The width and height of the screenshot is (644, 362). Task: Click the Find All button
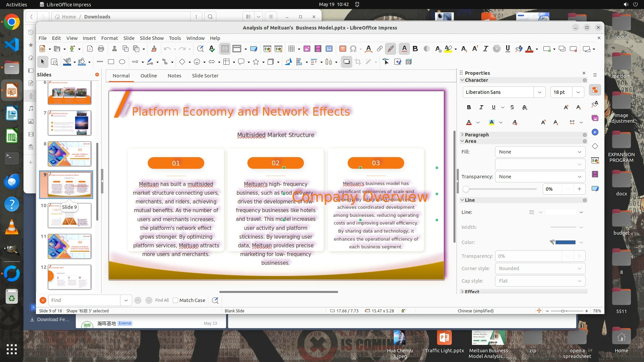pos(162,300)
